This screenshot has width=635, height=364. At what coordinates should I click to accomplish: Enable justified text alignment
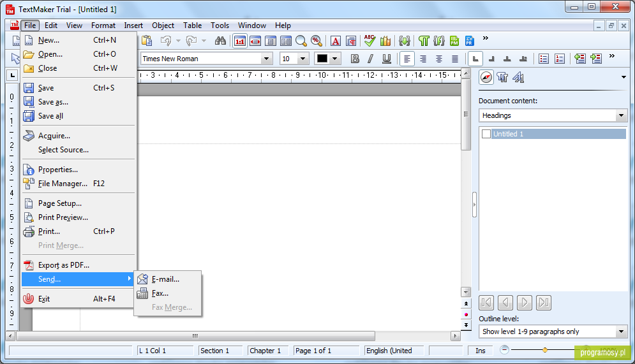pos(455,59)
